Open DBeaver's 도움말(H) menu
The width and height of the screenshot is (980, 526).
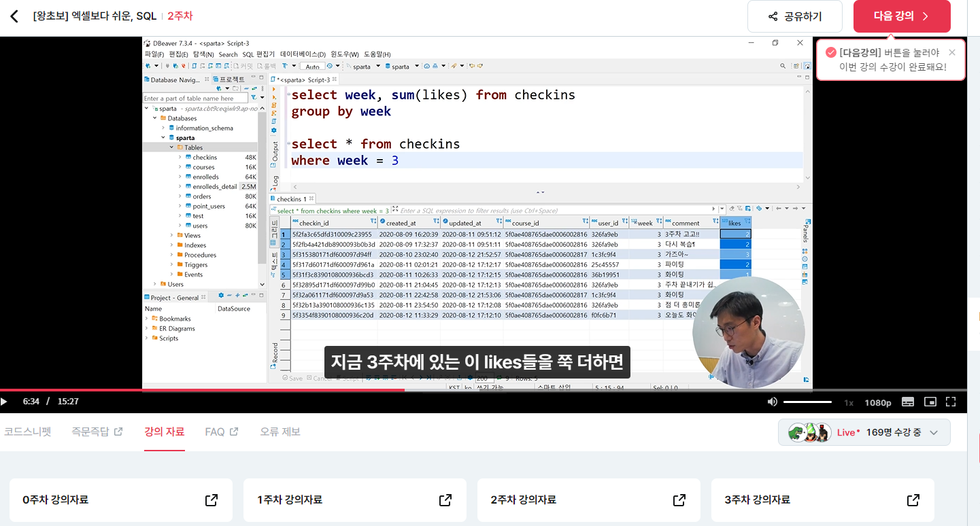pyautogui.click(x=377, y=54)
